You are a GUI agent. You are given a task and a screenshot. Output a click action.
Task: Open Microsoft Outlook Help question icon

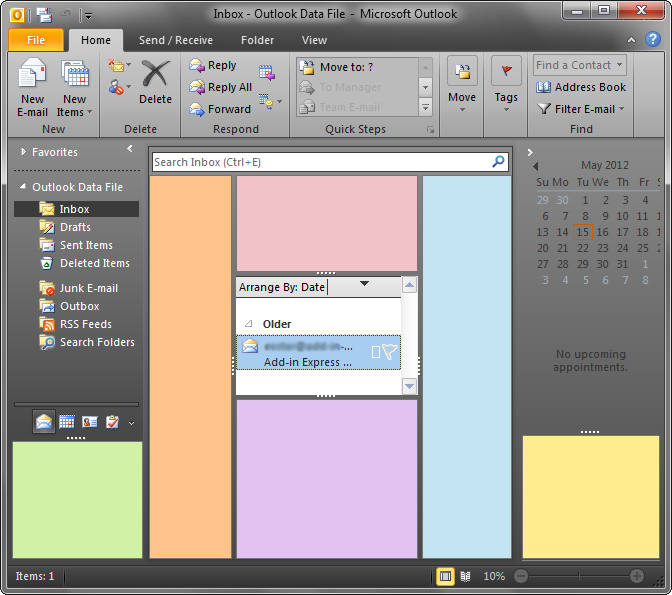click(x=653, y=39)
